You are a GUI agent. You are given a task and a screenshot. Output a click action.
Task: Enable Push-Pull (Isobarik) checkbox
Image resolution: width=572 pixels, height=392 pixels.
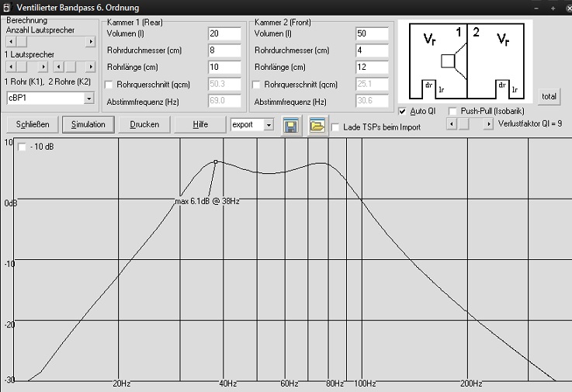click(x=452, y=111)
